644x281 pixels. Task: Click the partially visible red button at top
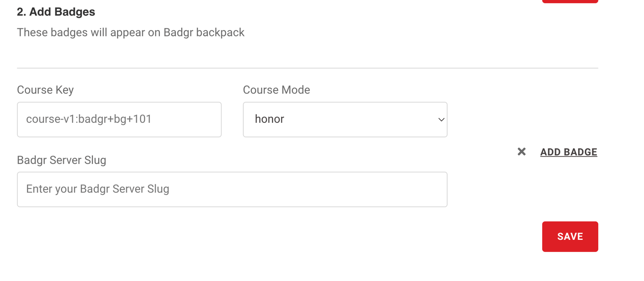[x=570, y=1]
